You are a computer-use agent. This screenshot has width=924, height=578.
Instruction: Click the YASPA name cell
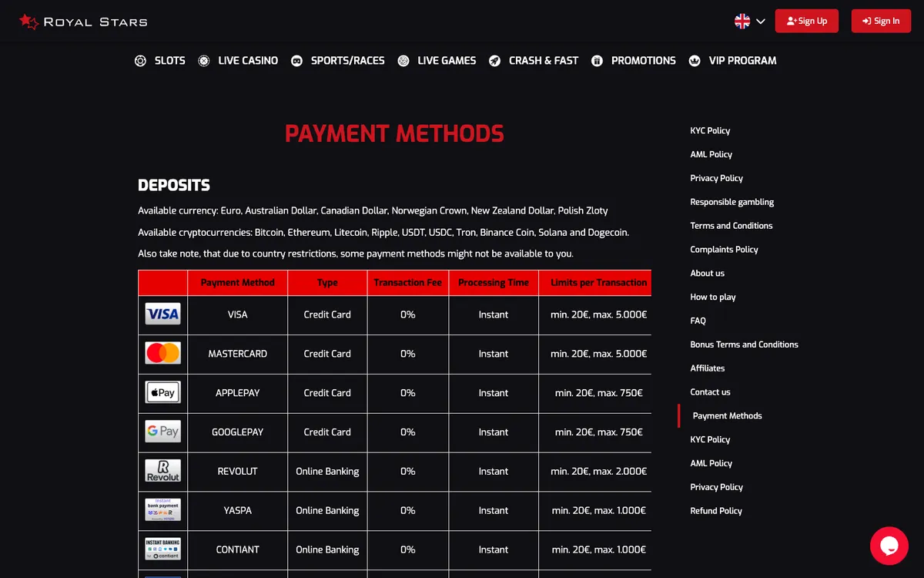pos(237,511)
